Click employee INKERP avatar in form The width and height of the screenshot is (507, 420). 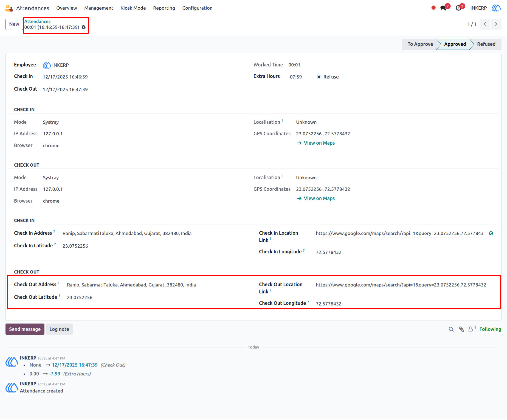click(x=47, y=65)
